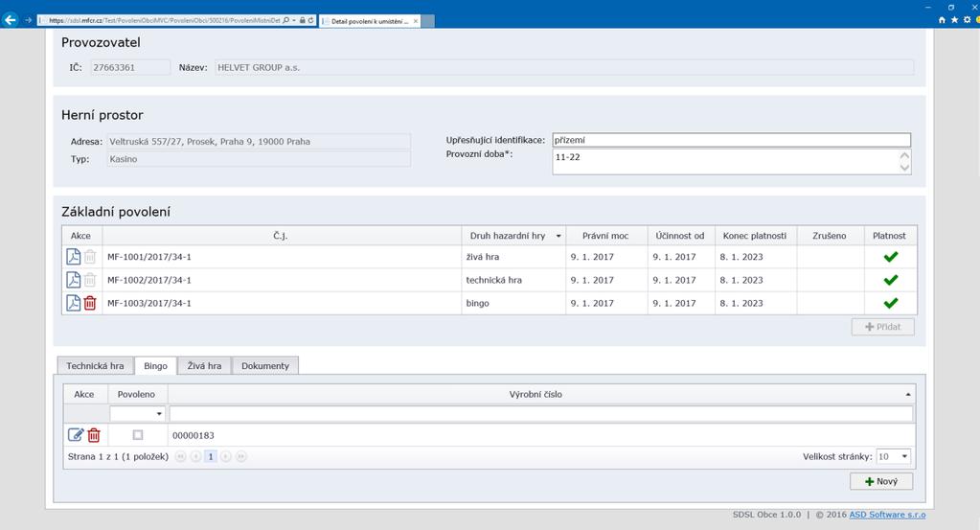
Task: Delete permit MF-1003/2017/34-1 with red trash icon
Action: (90, 303)
